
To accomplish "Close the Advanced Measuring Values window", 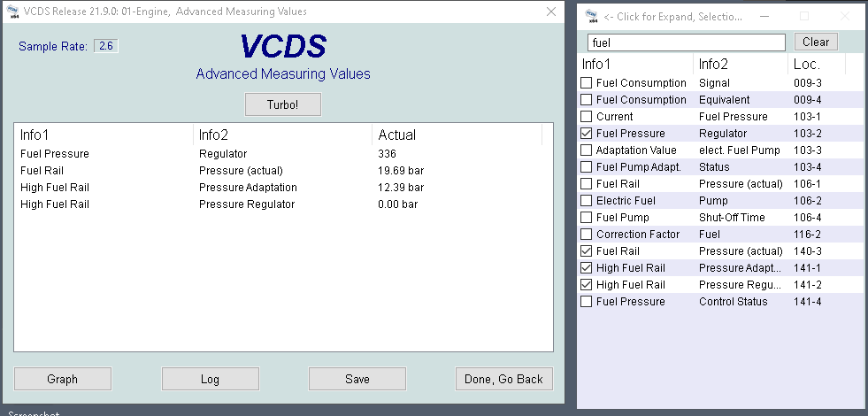I will [551, 12].
